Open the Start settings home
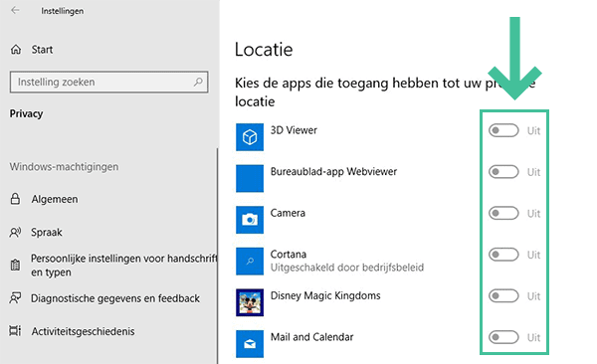The image size is (597, 364). pos(42,50)
